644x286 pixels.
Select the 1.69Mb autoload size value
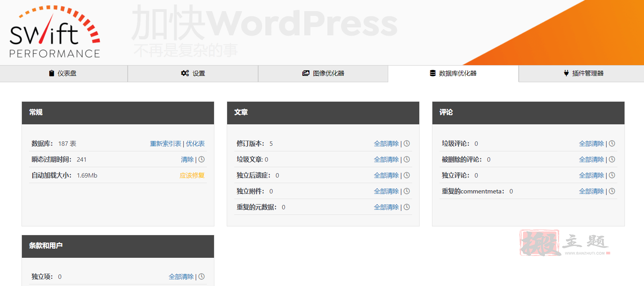pos(87,175)
